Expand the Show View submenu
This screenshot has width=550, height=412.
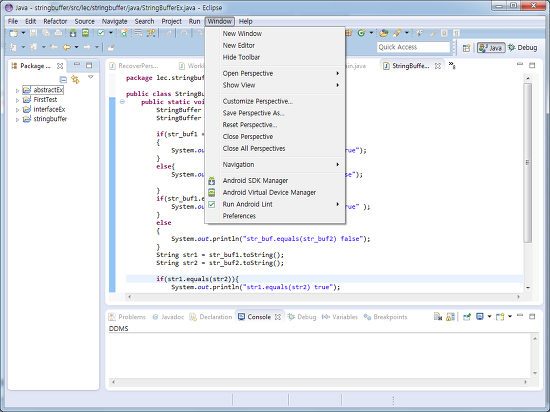pos(275,85)
